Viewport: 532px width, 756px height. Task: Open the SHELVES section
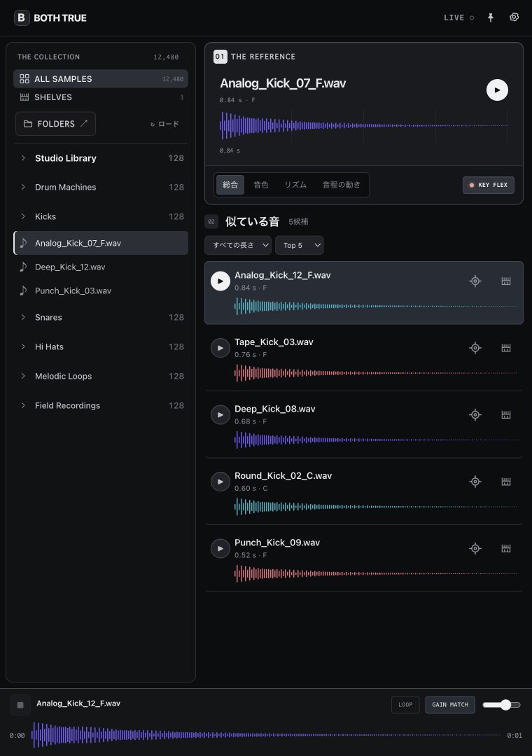(101, 97)
